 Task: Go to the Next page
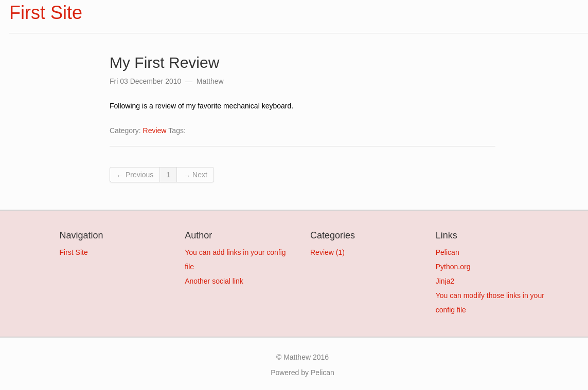tap(195, 175)
